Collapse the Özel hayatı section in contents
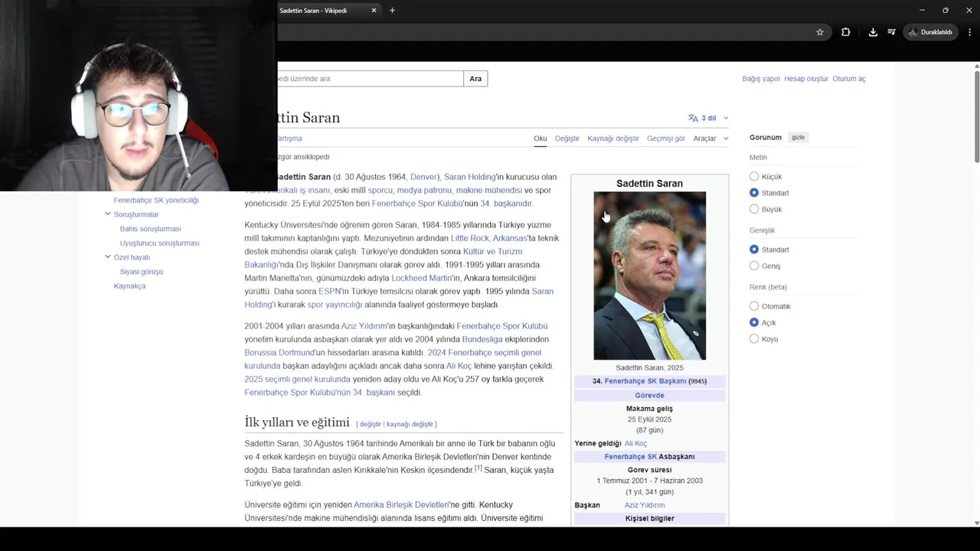Image resolution: width=980 pixels, height=551 pixels. pyautogui.click(x=108, y=257)
